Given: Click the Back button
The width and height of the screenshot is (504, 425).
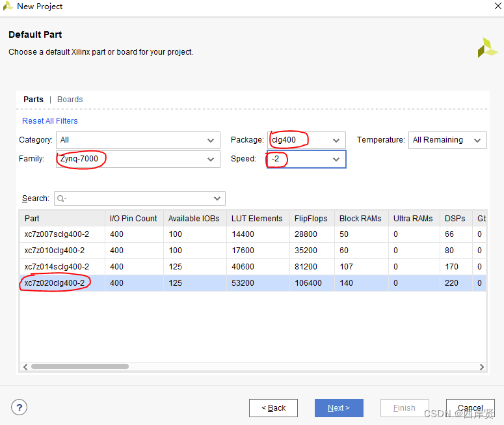Looking at the screenshot, I should coord(273,408).
